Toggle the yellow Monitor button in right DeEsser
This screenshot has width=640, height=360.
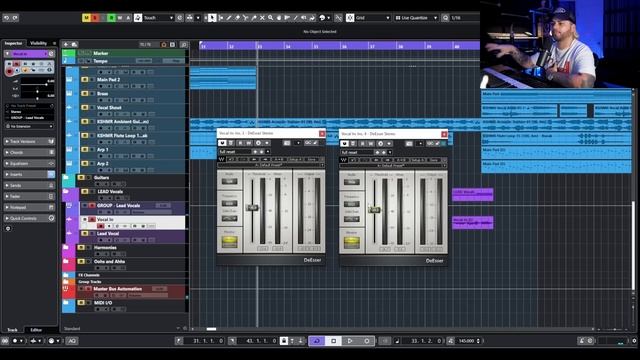(x=351, y=243)
